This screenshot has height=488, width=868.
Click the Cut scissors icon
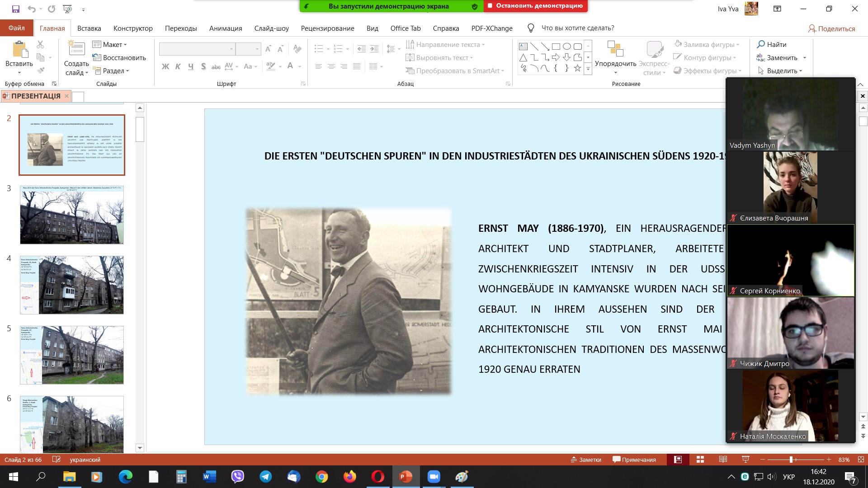[40, 44]
